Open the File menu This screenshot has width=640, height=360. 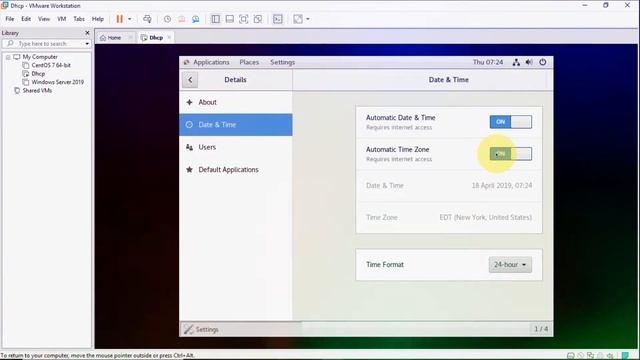pos(10,19)
